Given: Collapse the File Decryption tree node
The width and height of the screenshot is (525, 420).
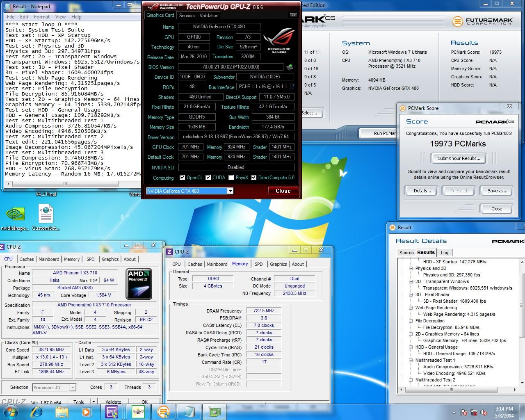Looking at the screenshot, I should tap(411, 321).
